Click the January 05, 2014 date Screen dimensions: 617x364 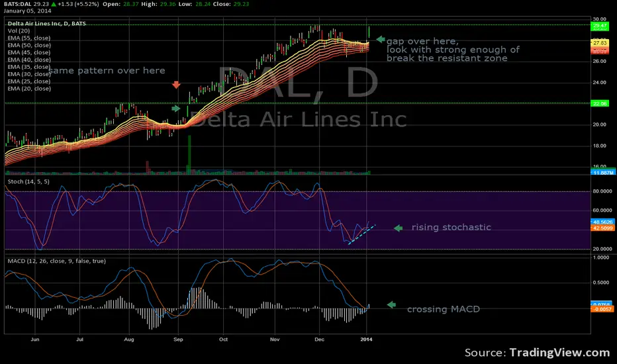(28, 11)
